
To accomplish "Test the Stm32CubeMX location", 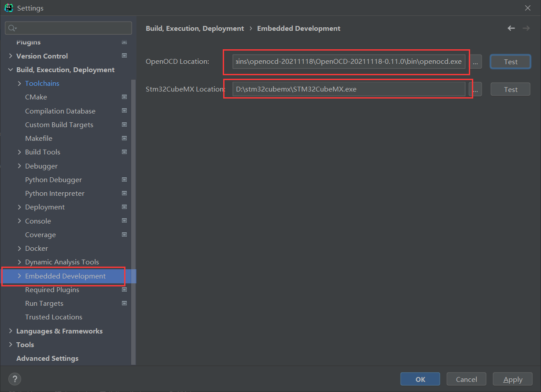I will pos(511,89).
